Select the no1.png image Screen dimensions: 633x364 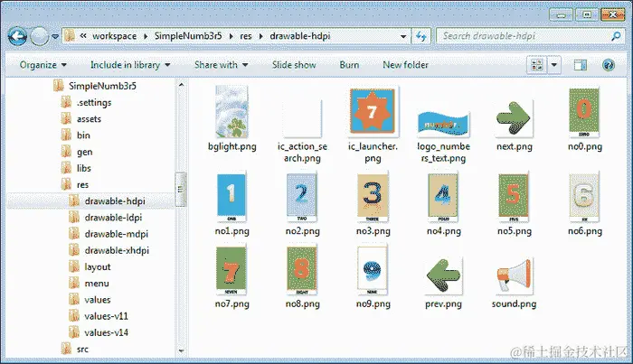[x=231, y=198]
